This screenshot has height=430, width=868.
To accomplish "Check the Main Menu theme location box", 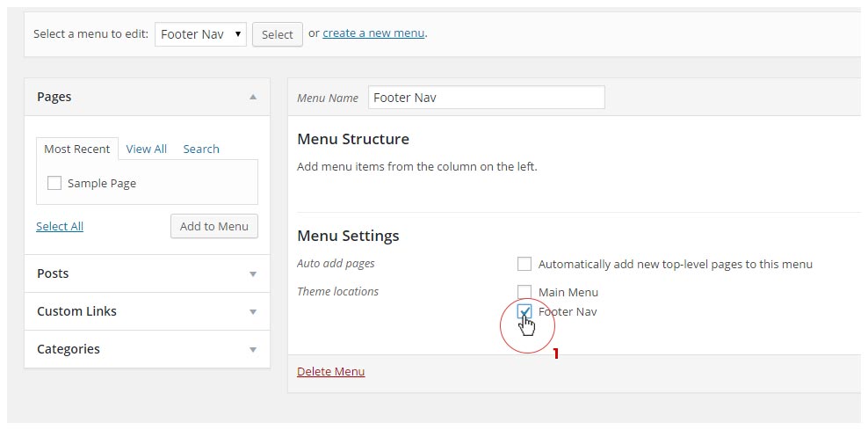I will click(x=524, y=292).
